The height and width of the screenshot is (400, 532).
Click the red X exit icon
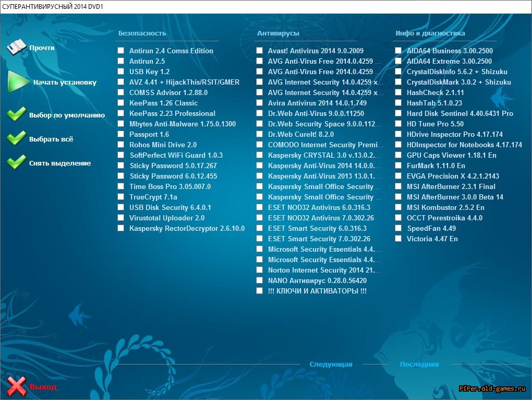click(x=17, y=386)
